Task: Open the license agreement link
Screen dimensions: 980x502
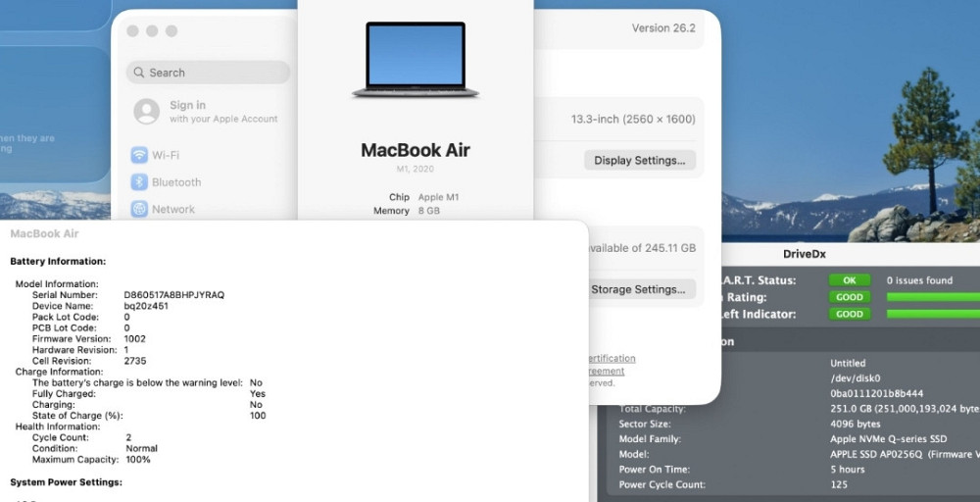Action: (607, 371)
